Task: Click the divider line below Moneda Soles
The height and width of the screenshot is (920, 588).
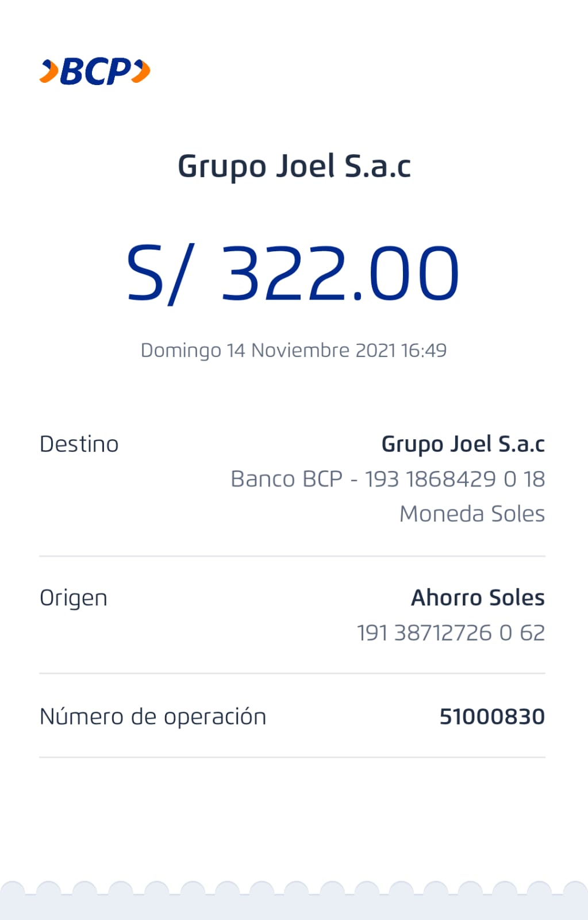Action: coord(292,556)
